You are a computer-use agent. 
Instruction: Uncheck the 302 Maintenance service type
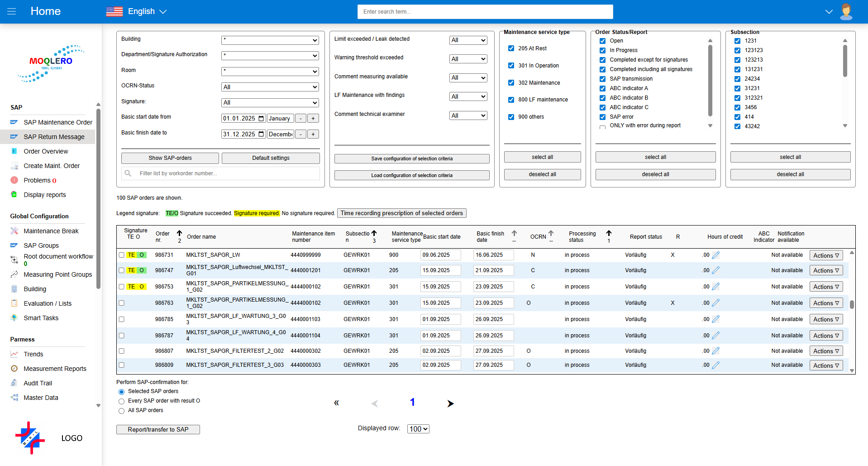point(512,82)
